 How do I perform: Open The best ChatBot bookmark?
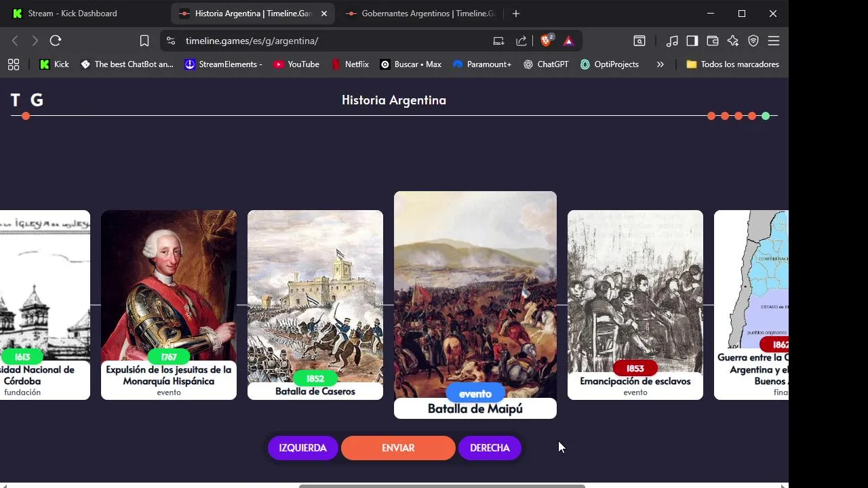127,64
